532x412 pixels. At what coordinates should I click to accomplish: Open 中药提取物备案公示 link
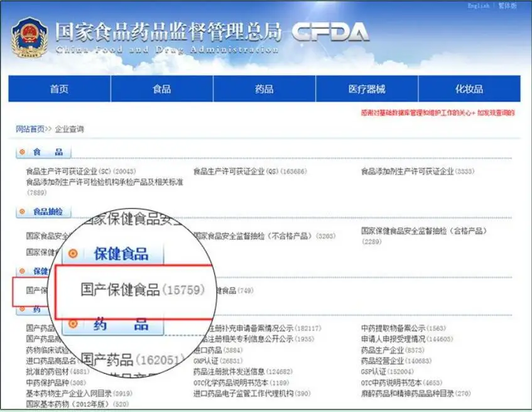pos(403,328)
